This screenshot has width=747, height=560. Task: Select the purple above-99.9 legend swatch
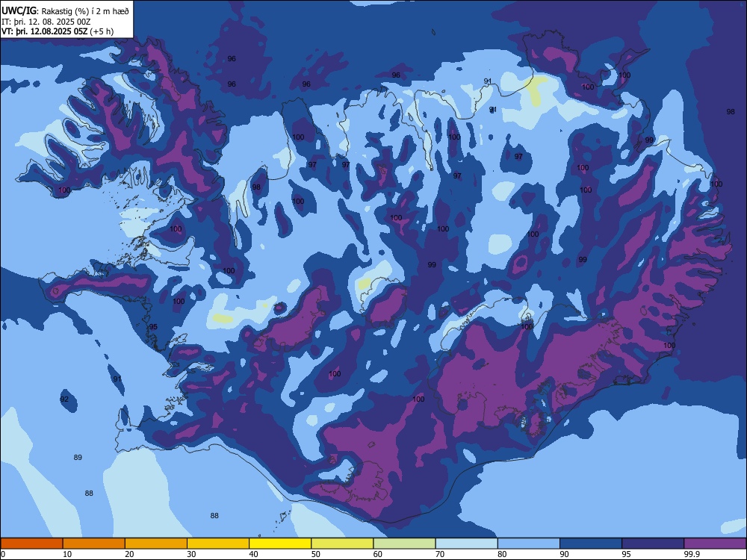tap(715, 544)
